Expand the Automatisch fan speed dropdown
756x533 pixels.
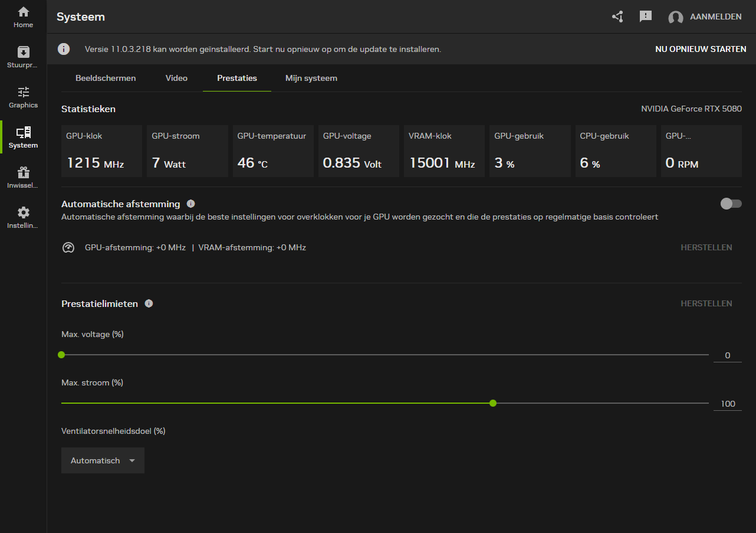[103, 460]
